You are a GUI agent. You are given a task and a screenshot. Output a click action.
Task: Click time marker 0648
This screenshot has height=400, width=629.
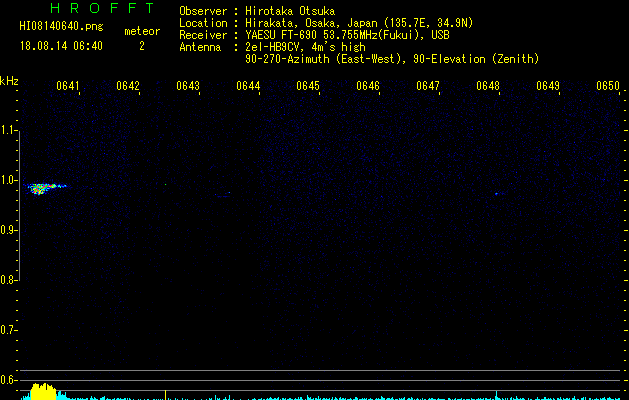pyautogui.click(x=488, y=86)
